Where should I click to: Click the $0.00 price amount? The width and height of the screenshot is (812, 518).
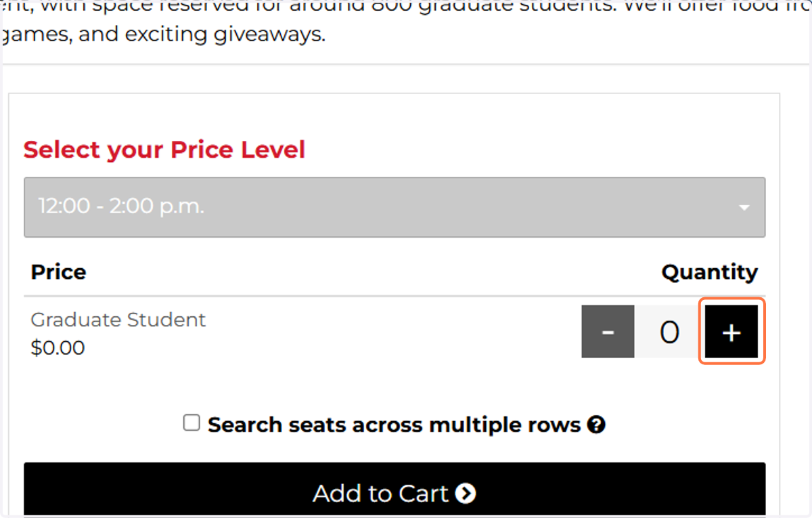pyautogui.click(x=58, y=348)
